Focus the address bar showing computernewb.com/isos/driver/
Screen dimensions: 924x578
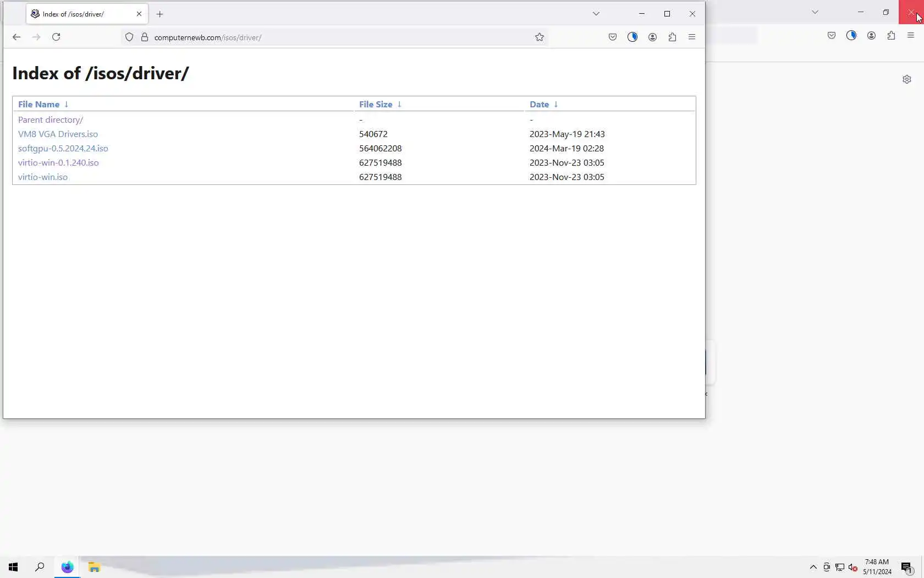tap(335, 37)
